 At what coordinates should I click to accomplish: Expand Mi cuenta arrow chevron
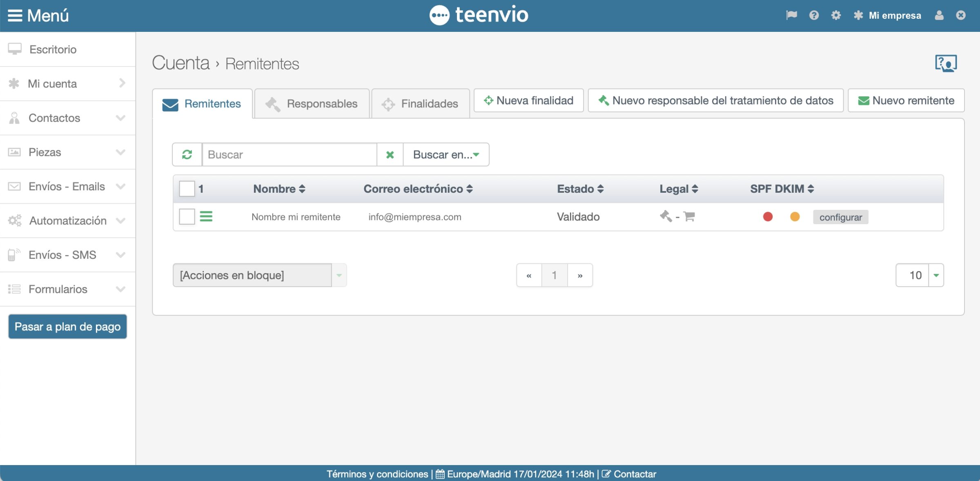122,83
